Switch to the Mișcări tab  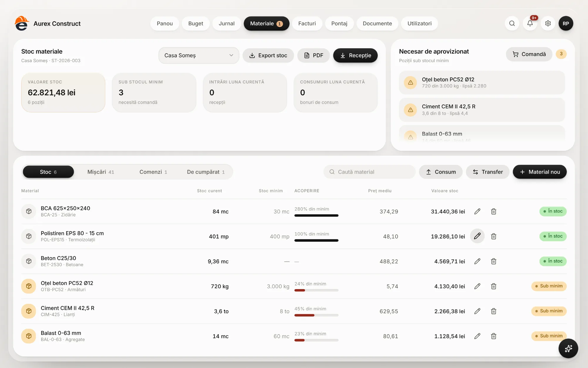101,172
